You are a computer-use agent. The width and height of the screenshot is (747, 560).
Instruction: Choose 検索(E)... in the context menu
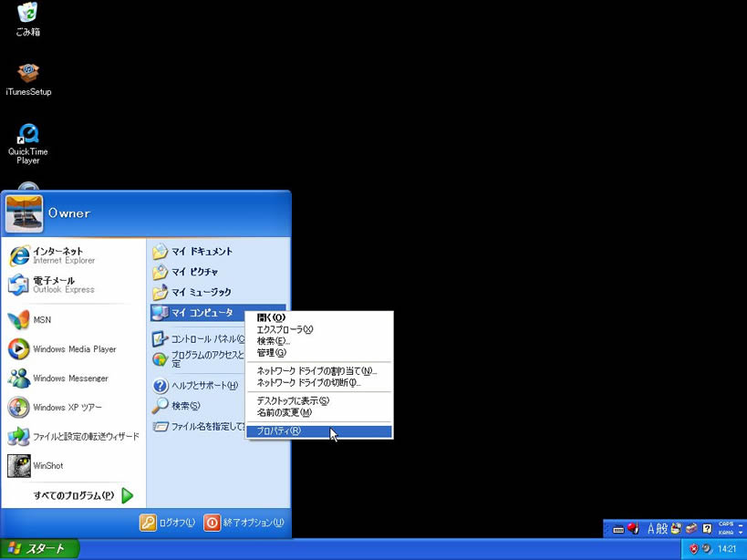point(318,341)
